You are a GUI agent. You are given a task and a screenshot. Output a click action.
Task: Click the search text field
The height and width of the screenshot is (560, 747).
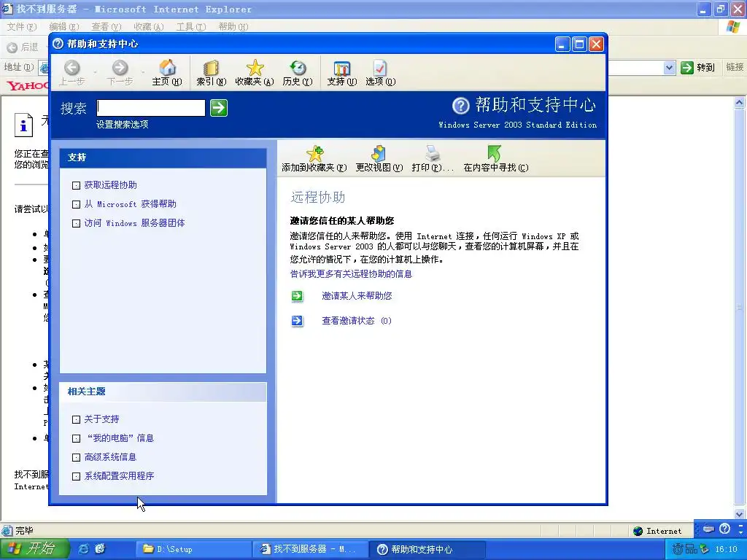[150, 108]
